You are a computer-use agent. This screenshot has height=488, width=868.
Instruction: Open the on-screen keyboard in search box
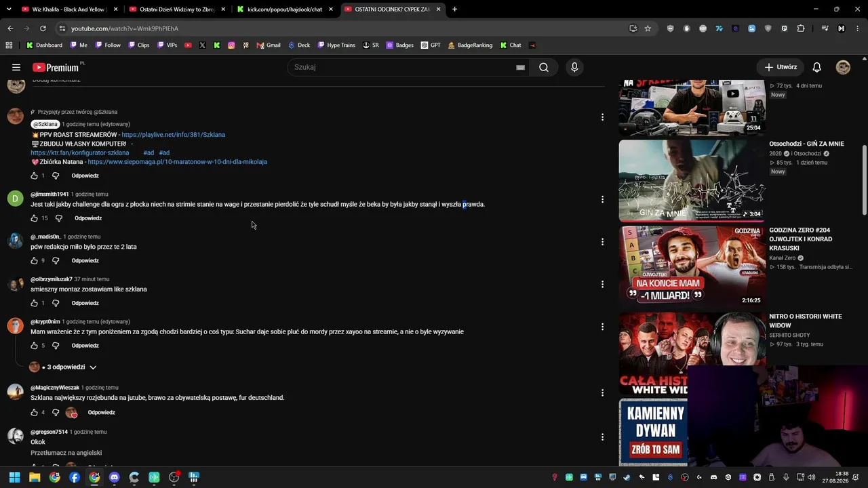[x=520, y=68]
